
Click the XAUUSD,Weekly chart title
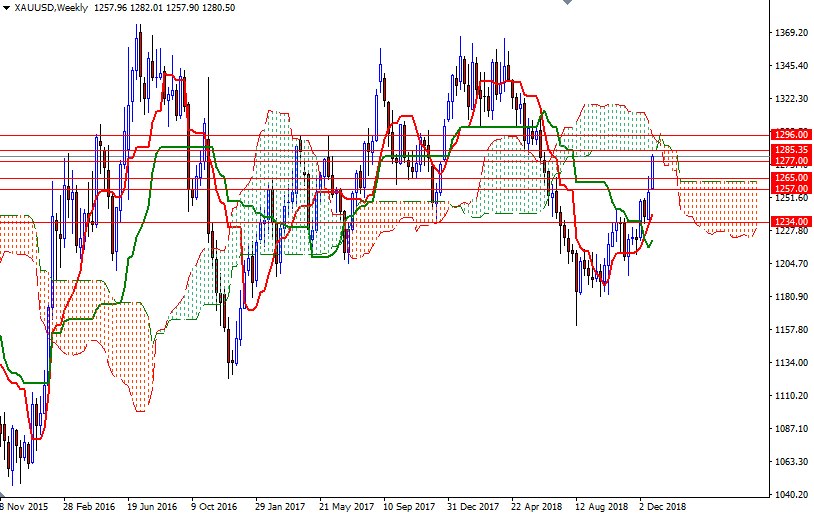[x=50, y=8]
